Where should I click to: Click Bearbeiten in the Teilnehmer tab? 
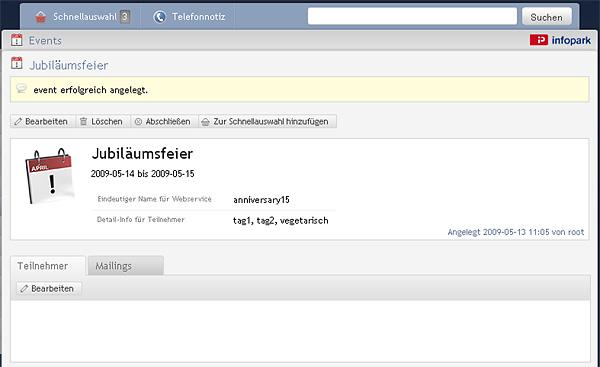coord(49,289)
